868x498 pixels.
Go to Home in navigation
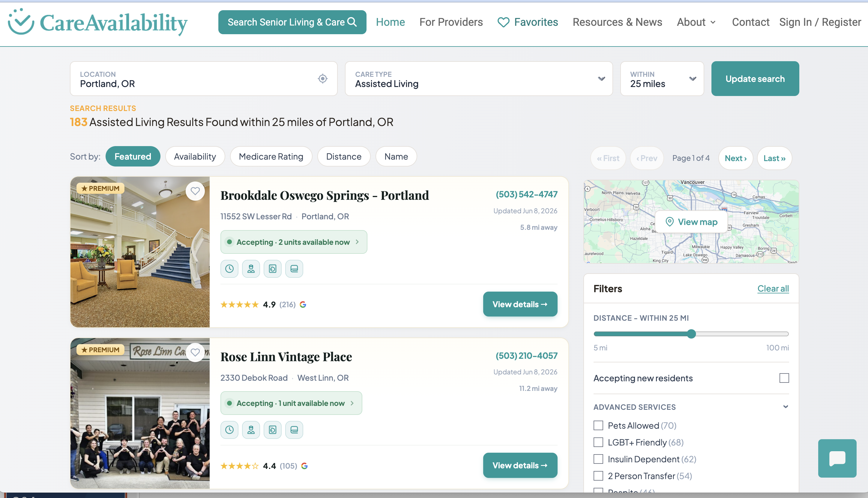pyautogui.click(x=391, y=22)
